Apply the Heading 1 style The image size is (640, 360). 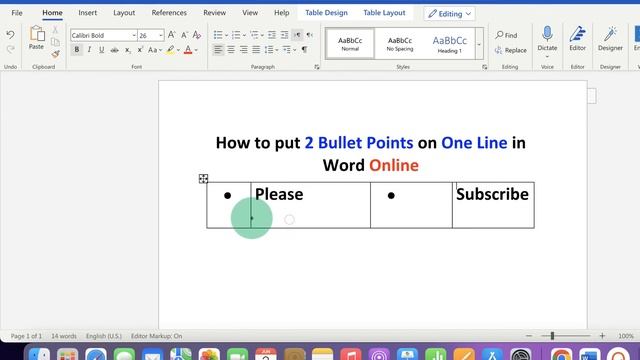point(449,44)
